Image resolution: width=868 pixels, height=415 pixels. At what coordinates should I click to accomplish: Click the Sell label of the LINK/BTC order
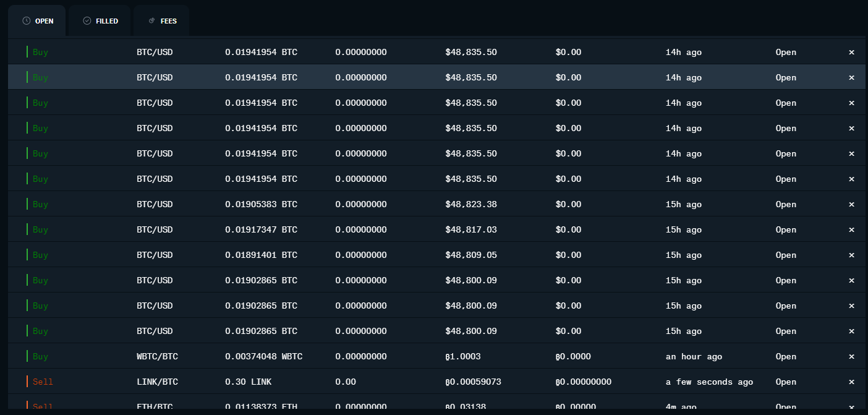pos(43,382)
